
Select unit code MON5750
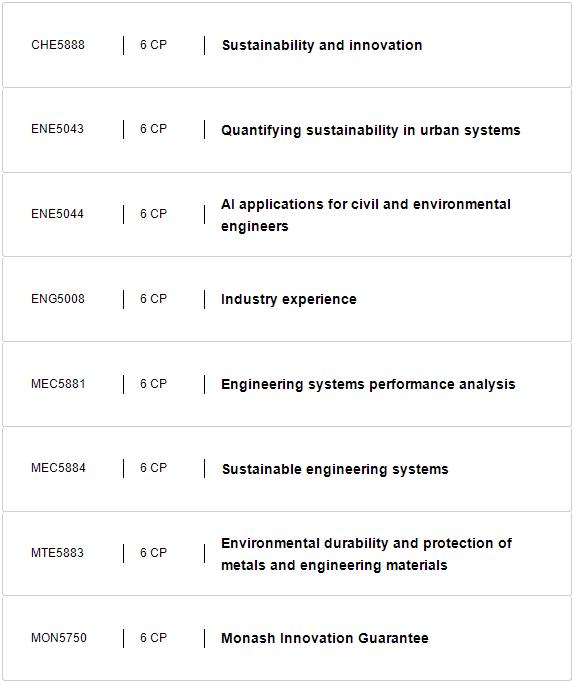click(59, 638)
